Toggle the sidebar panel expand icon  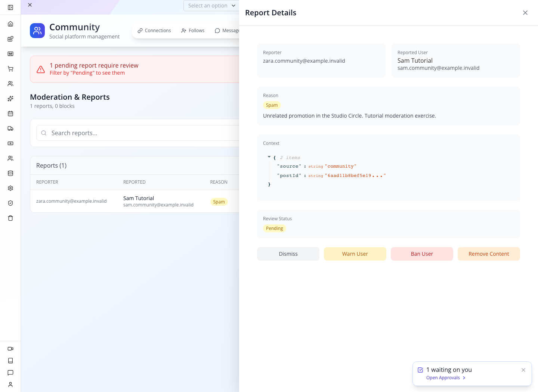click(x=10, y=7)
